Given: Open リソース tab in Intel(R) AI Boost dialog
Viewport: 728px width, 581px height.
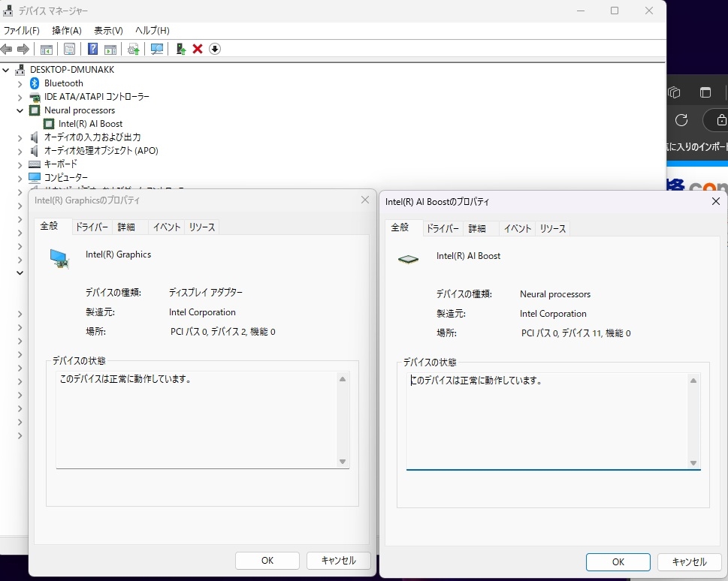Looking at the screenshot, I should point(553,229).
